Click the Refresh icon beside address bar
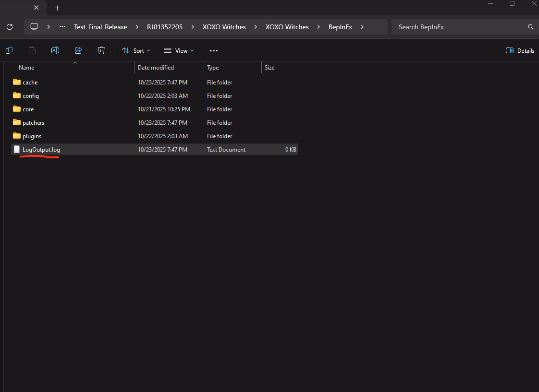This screenshot has width=539, height=392. pos(9,27)
